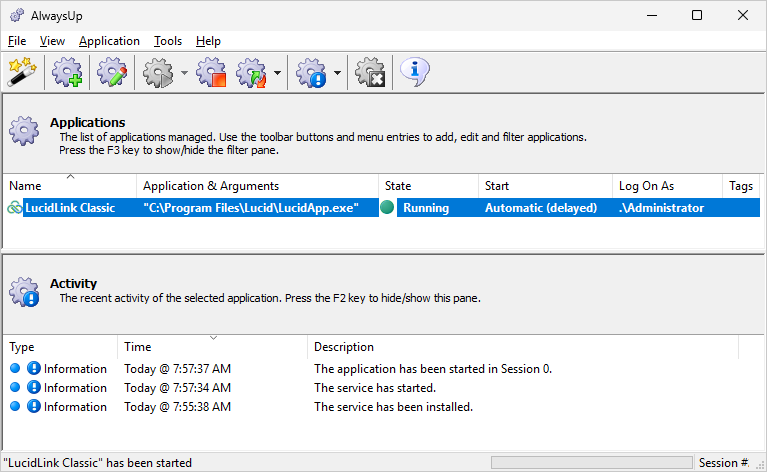The width and height of the screenshot is (767, 472).
Task: Sort activity by Time column header
Action: pos(213,347)
